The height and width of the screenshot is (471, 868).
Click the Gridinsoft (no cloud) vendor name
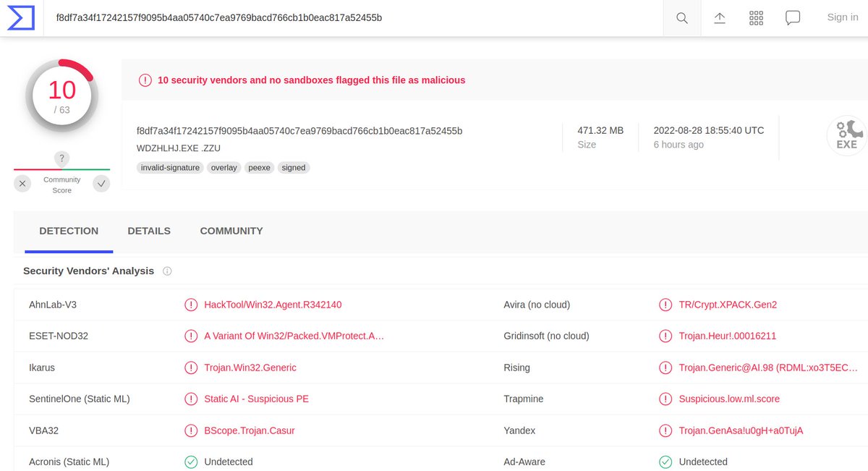[x=546, y=336]
